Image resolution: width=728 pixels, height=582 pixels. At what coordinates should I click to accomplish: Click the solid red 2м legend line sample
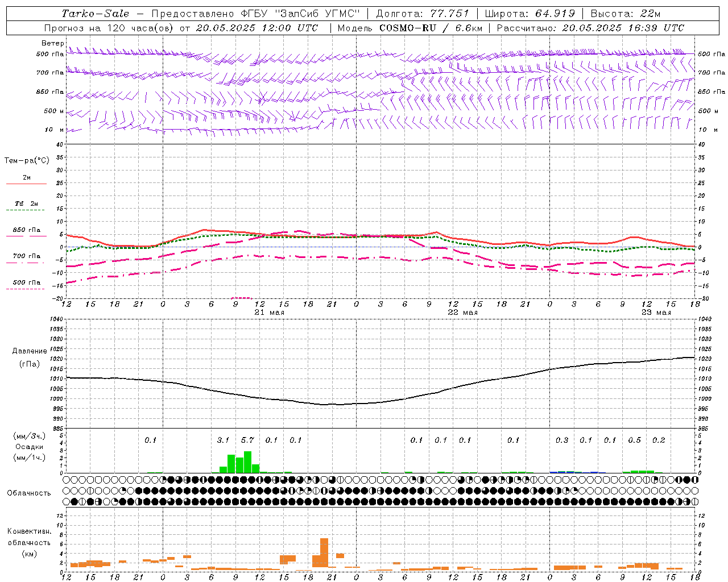point(26,184)
